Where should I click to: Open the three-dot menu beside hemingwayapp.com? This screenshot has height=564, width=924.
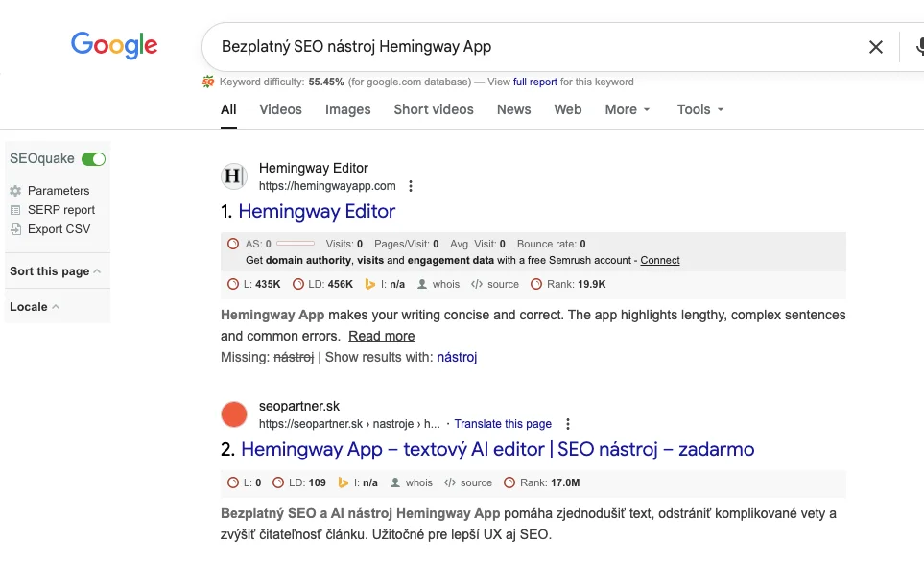[411, 186]
